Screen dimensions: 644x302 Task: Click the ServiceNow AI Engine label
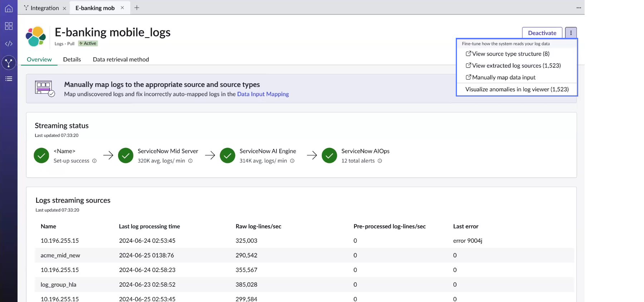click(268, 151)
